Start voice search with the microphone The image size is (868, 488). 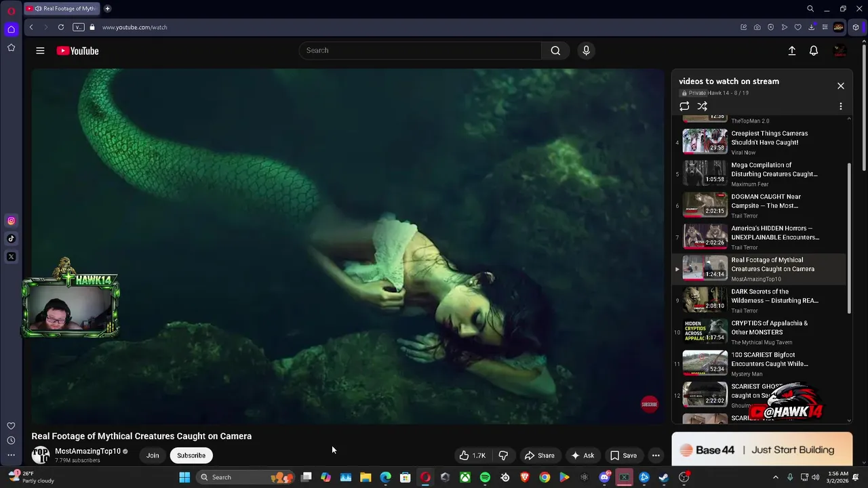(587, 50)
